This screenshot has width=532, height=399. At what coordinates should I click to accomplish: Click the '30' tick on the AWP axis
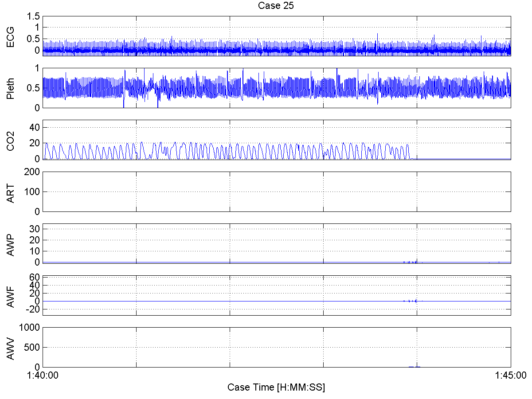(x=35, y=228)
